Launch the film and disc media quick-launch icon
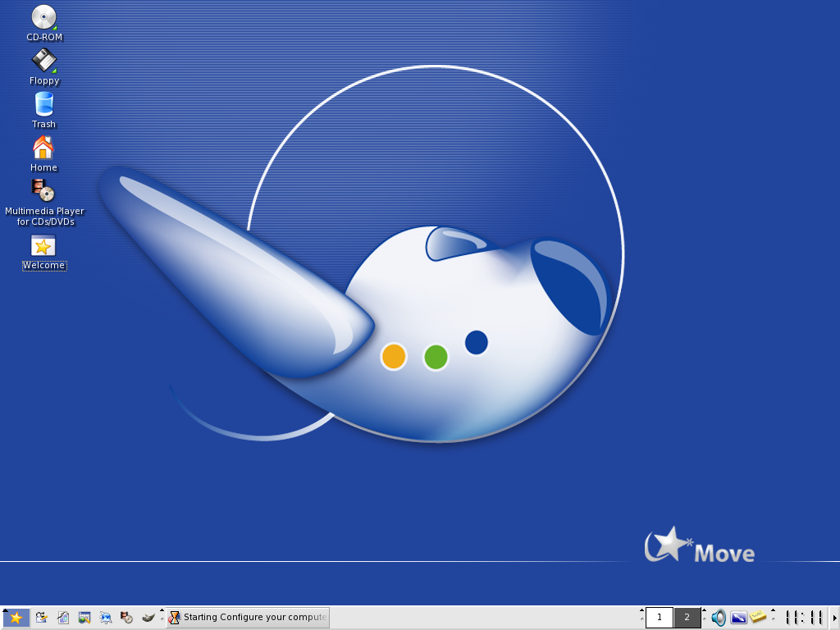 tap(127, 618)
